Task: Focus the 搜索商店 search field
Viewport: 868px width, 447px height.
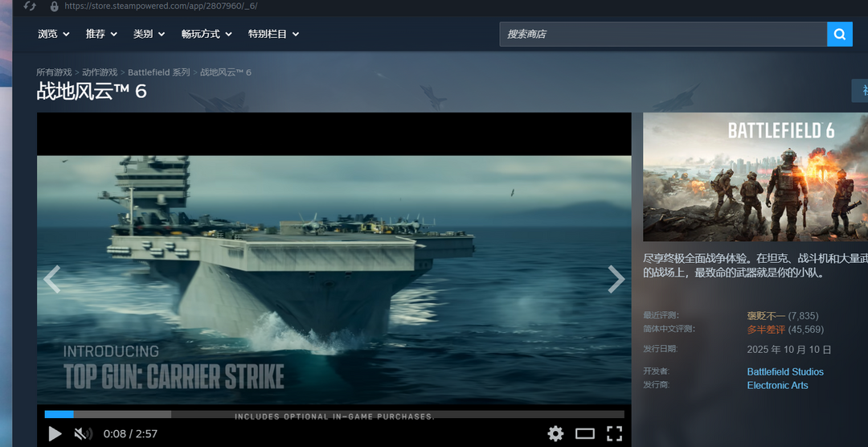Action: 663,35
